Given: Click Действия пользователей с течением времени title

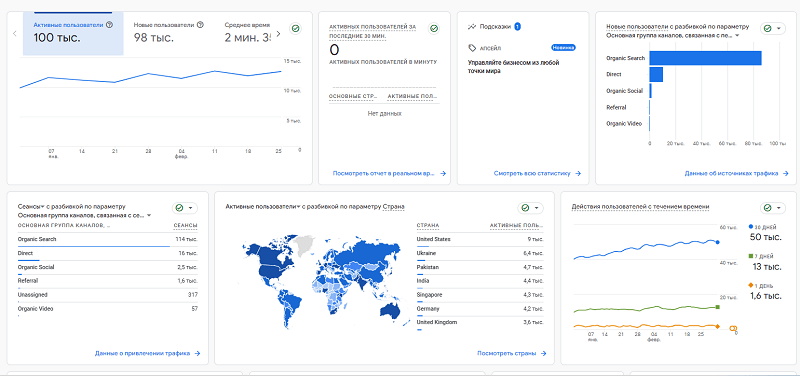Looking at the screenshot, I should coord(640,207).
